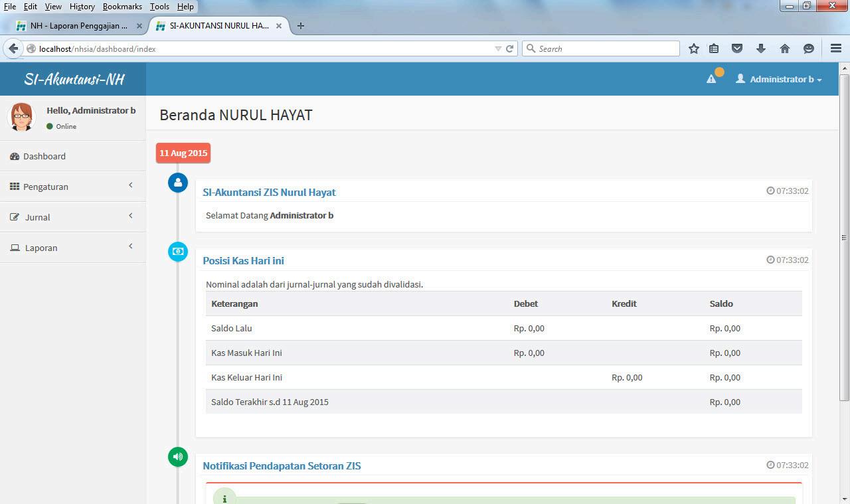Click the Pocket save icon
This screenshot has height=504, width=850.
(x=737, y=48)
